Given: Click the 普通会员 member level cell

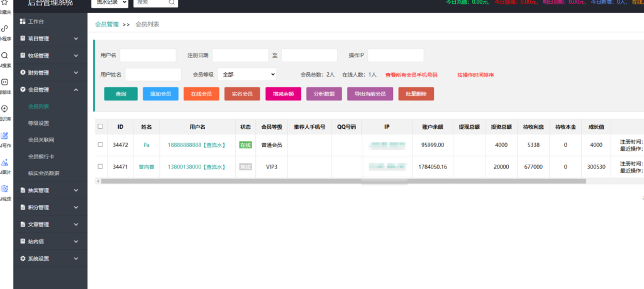Looking at the screenshot, I should pos(272,145).
